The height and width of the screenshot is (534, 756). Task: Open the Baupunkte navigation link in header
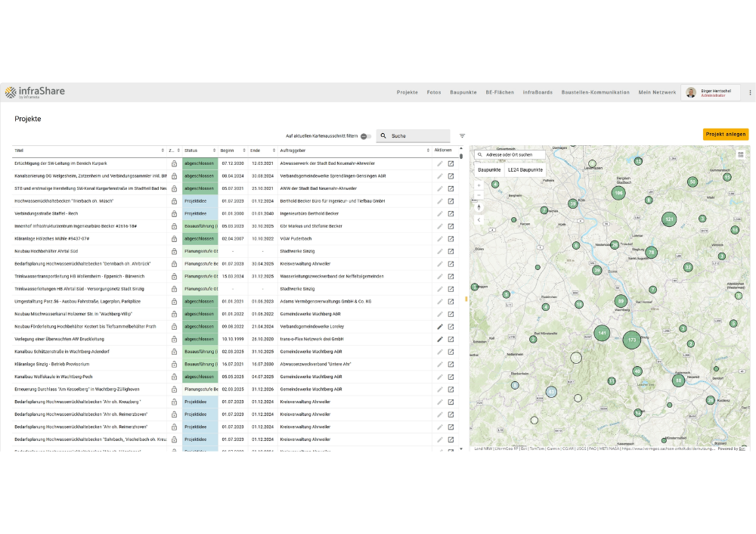pyautogui.click(x=463, y=92)
